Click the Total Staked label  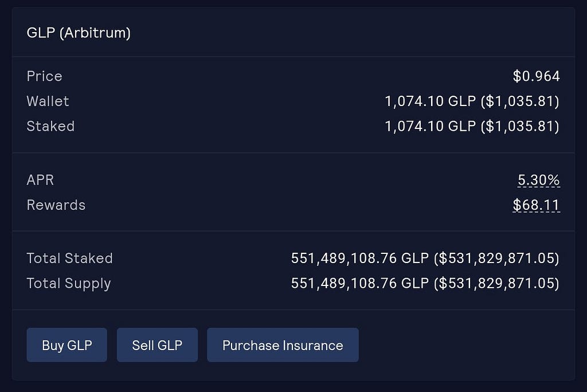69,258
